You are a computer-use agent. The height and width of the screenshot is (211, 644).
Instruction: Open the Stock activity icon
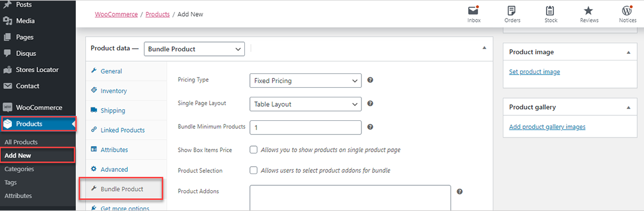click(x=550, y=11)
